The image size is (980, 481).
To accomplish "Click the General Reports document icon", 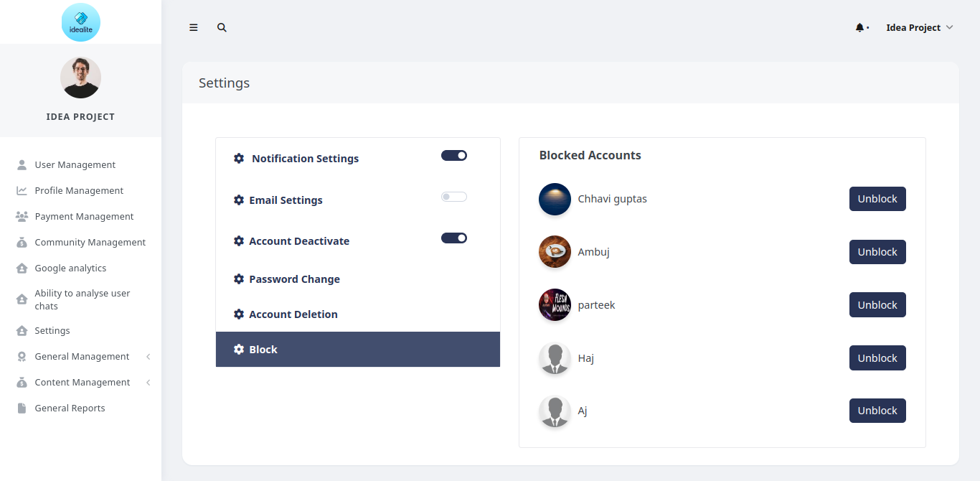I will tap(22, 408).
